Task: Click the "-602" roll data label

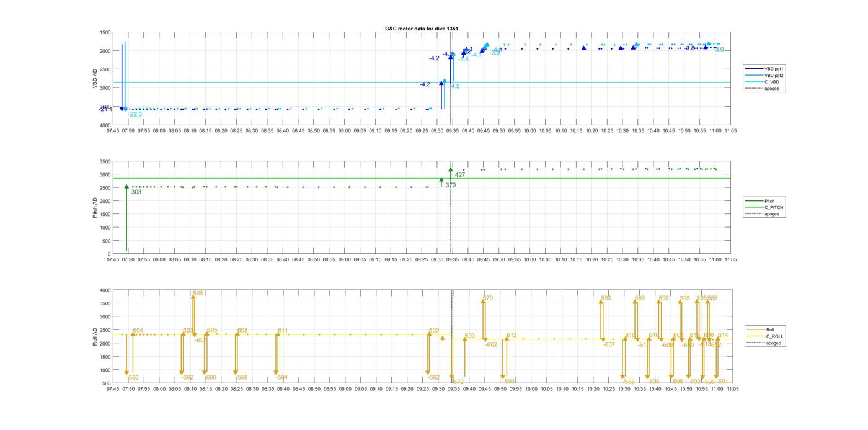Action: point(491,344)
